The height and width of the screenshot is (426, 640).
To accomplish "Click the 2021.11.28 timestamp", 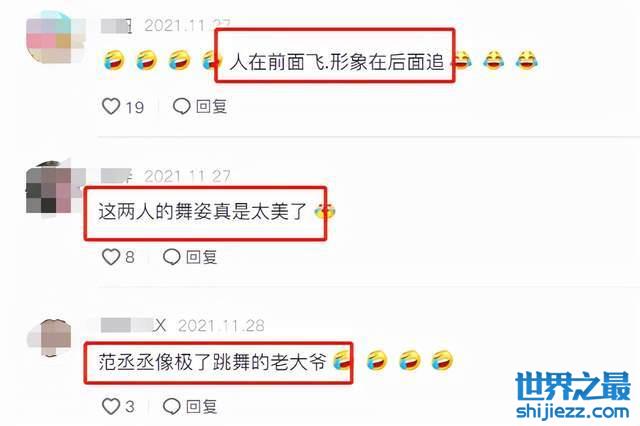I will tap(221, 326).
